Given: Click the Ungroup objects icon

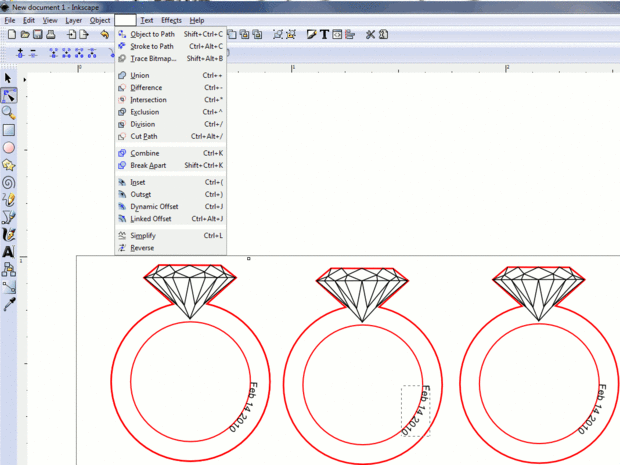Looking at the screenshot, I should point(291,34).
